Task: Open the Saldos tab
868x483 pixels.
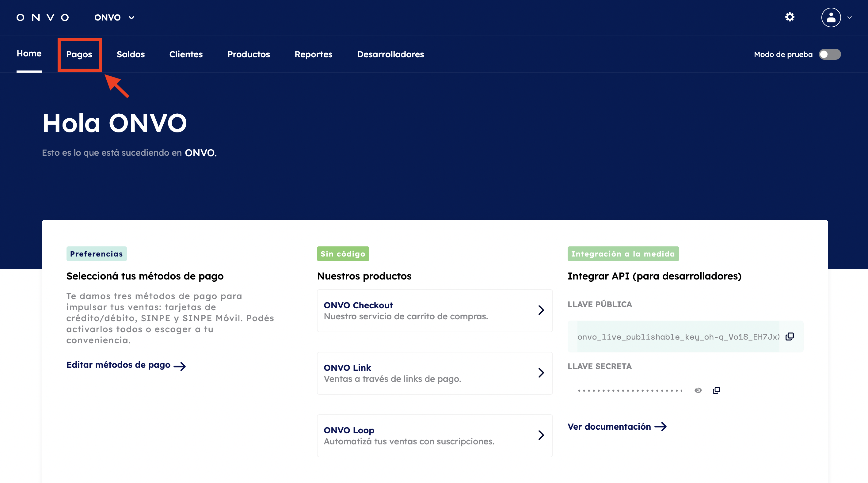Action: point(131,54)
